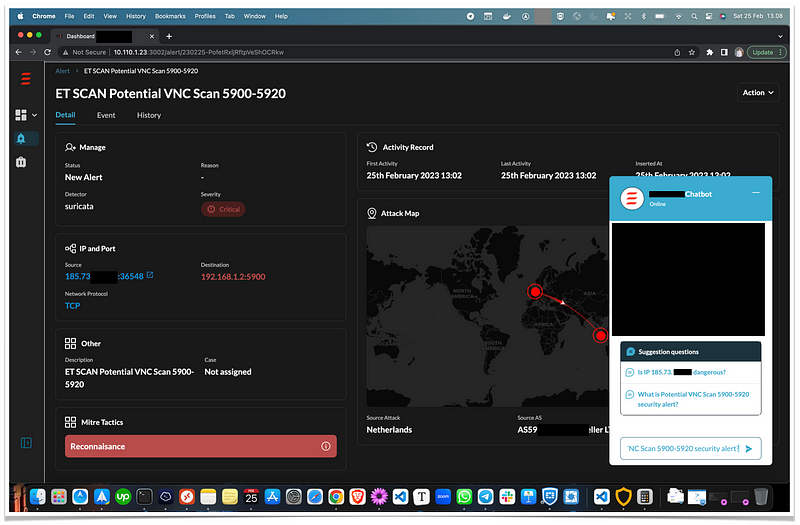Switch to the History tab
The width and height of the screenshot is (800, 525).
pyautogui.click(x=149, y=115)
